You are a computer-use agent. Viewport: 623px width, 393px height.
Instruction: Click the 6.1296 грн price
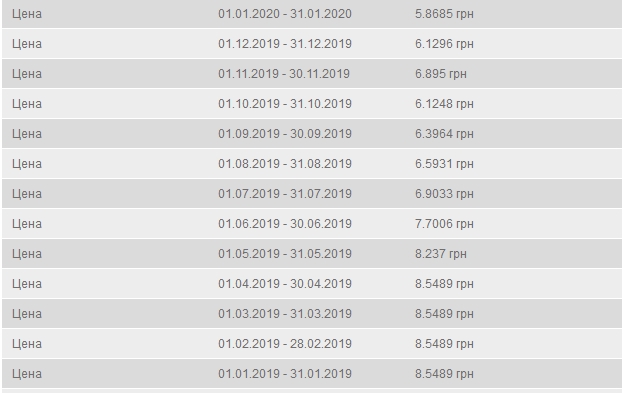(x=444, y=44)
